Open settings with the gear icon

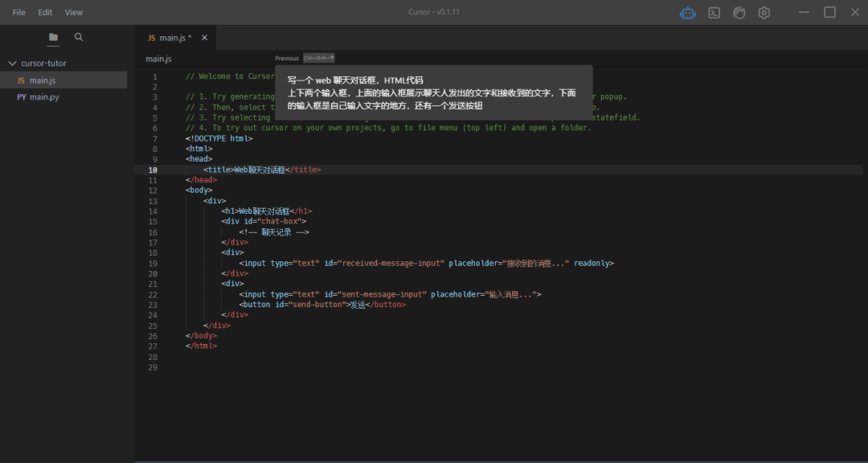[764, 13]
